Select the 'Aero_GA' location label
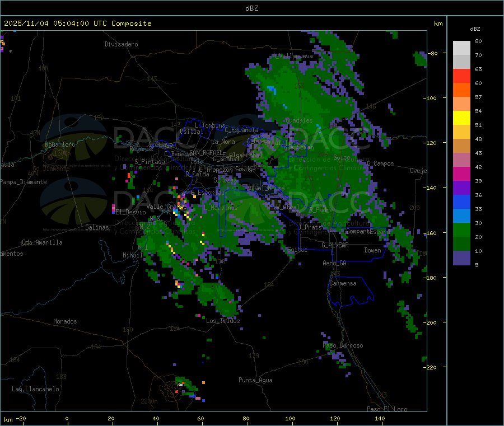Image resolution: width=504 pixels, height=426 pixels. (335, 263)
